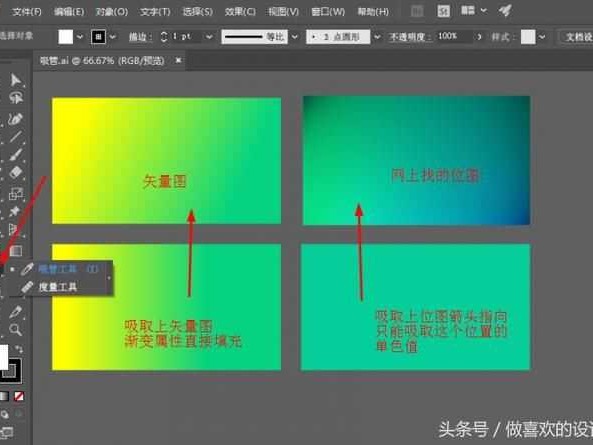
Task: Open the 帮助(H) menu
Action: (373, 12)
